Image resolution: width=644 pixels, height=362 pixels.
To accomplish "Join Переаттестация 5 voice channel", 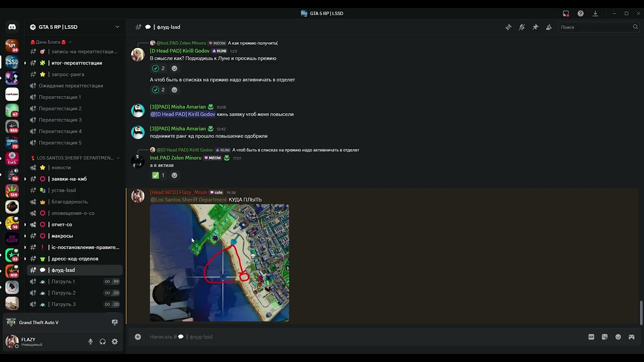I will pos(75,143).
